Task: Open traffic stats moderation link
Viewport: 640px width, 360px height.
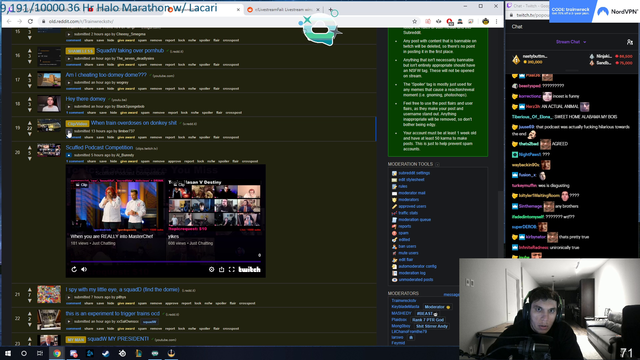Action: point(408,213)
